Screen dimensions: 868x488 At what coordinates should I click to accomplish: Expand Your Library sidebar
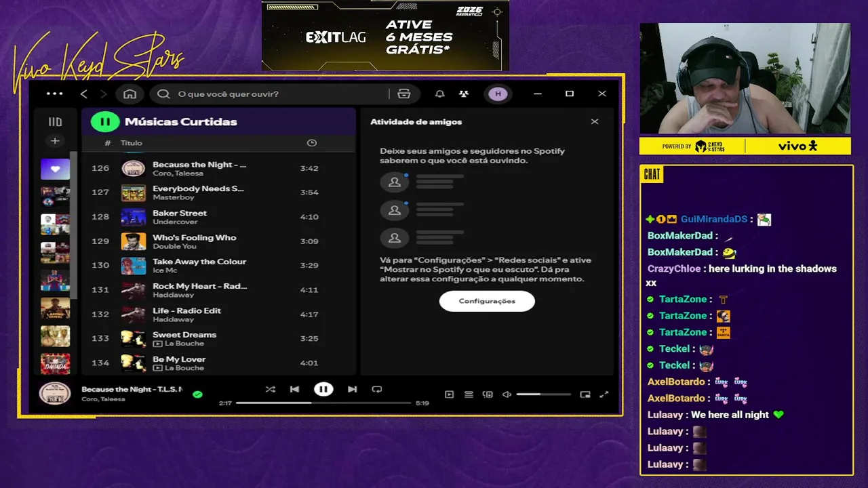coord(55,122)
